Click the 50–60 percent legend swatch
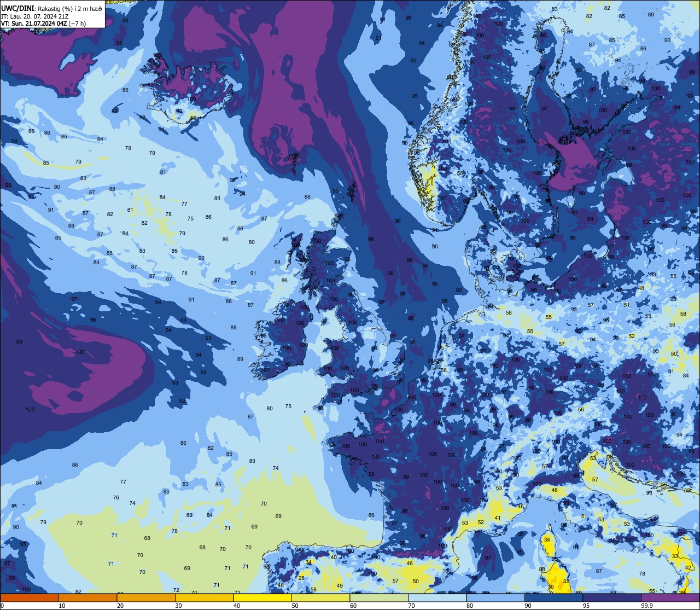This screenshot has width=700, height=610. [x=320, y=598]
